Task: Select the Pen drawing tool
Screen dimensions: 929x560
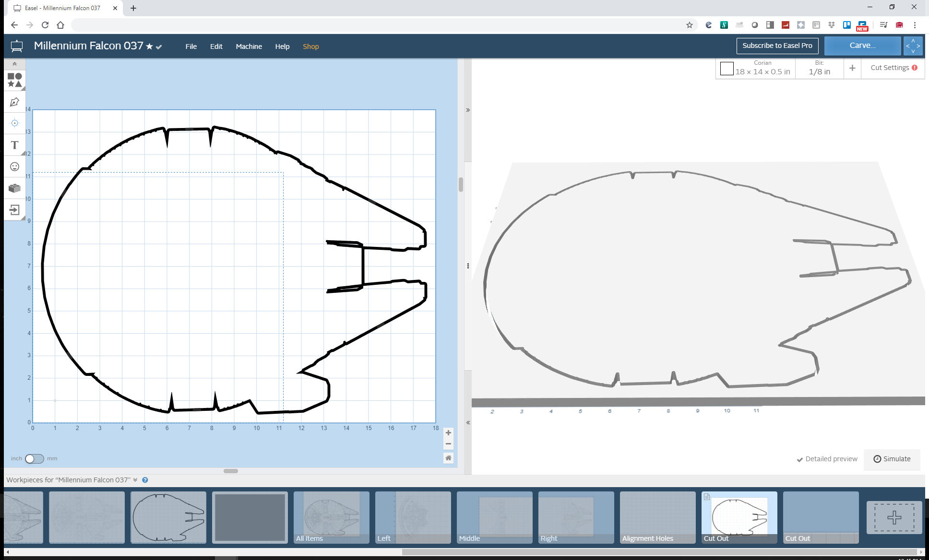Action: (x=14, y=102)
